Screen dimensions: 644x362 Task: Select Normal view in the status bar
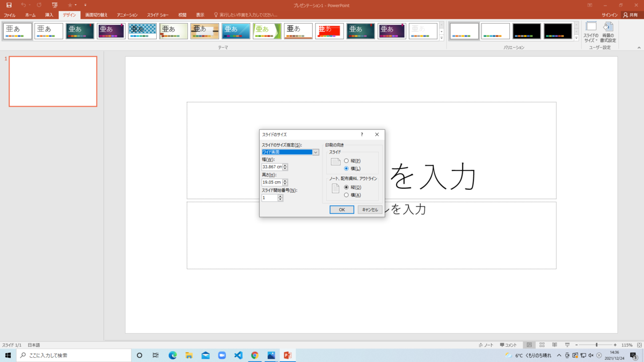[530, 345]
